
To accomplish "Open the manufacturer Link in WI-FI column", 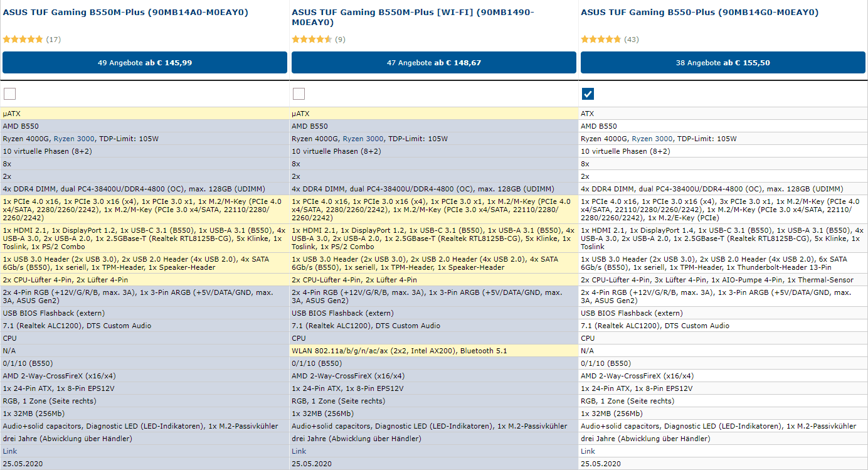I will [x=299, y=451].
